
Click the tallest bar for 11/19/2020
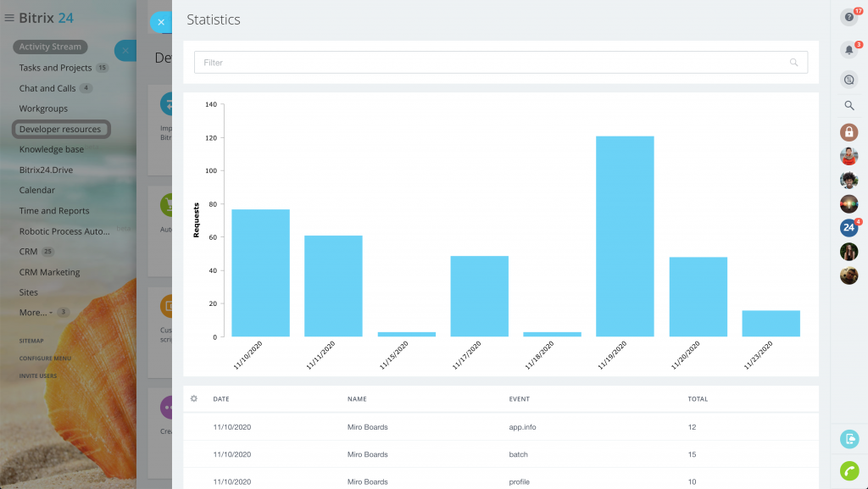[625, 236]
